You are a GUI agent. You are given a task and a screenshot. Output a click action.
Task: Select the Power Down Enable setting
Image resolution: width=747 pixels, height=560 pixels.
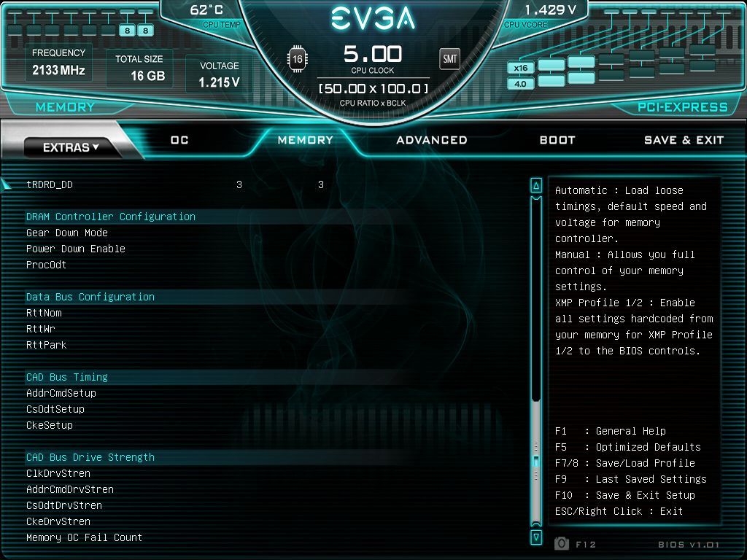(76, 249)
